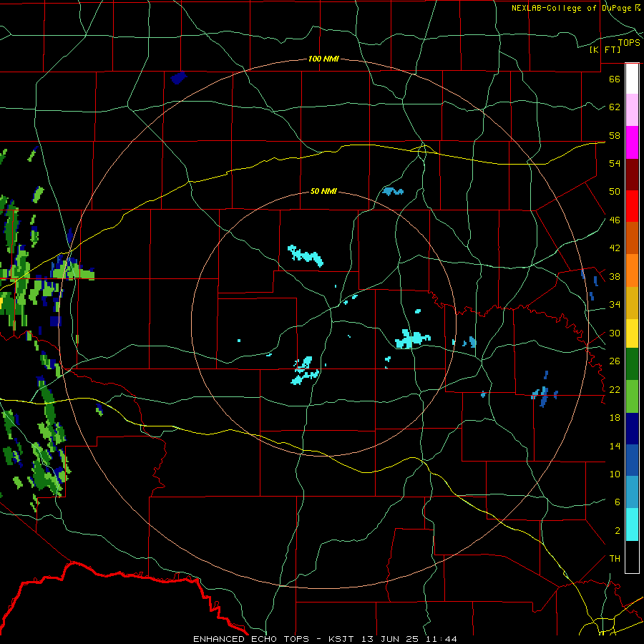Click the legend value 54
Image resolution: width=644 pixels, height=644 pixels.
[615, 163]
